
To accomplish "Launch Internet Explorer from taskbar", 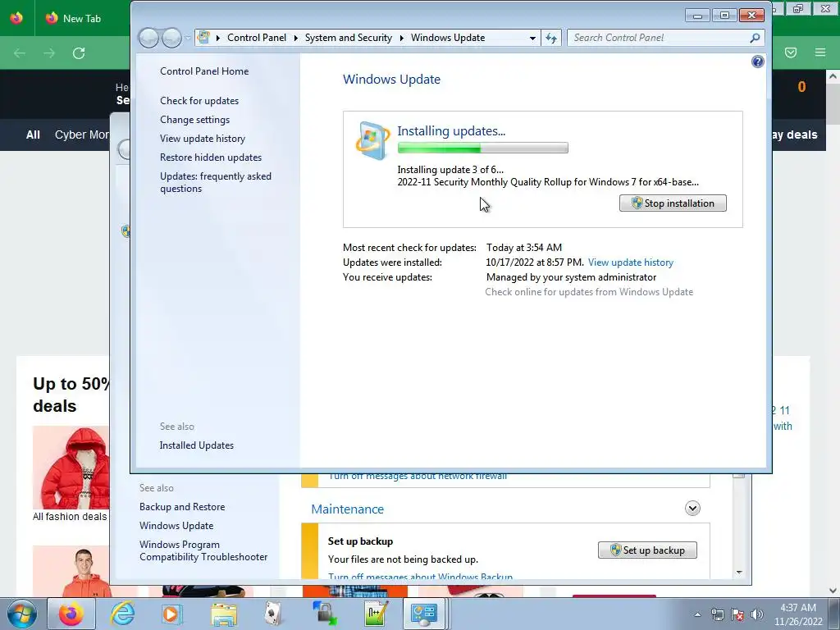I will (x=123, y=614).
